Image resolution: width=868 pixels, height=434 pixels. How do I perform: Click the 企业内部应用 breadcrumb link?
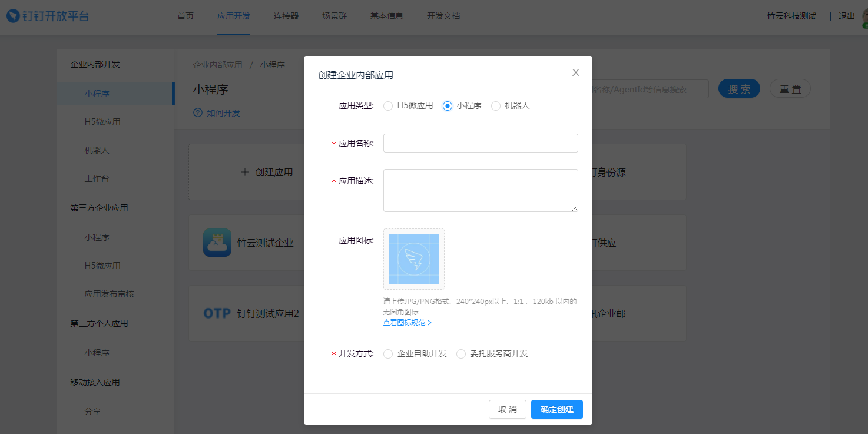click(x=218, y=65)
